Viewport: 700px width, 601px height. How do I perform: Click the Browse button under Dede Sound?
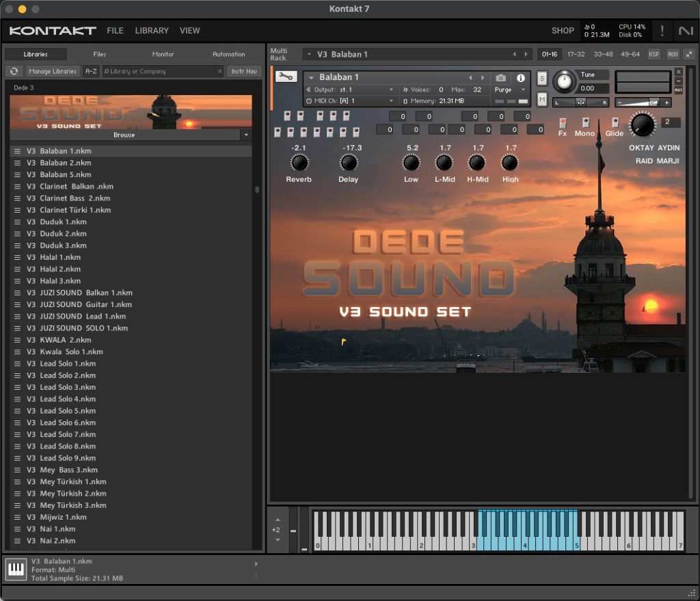[x=124, y=135]
